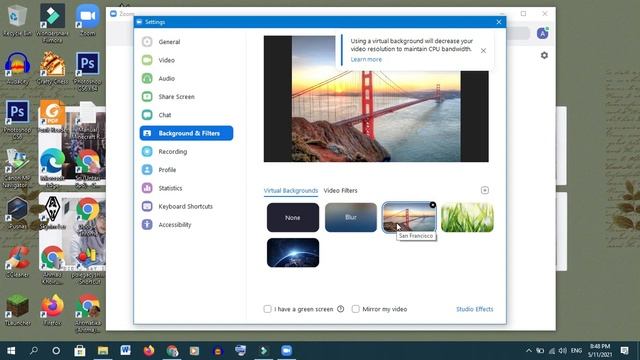
Task: Select the Zoom desktop shortcut
Action: pos(87,20)
